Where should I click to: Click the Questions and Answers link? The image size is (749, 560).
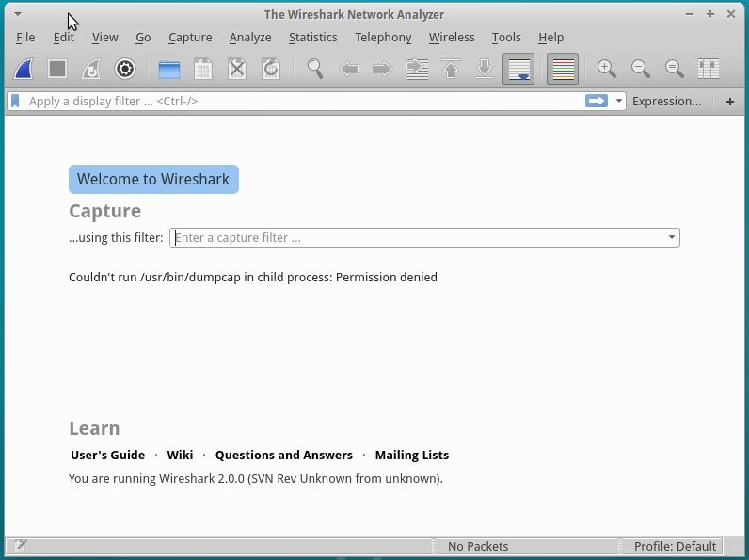coord(283,455)
